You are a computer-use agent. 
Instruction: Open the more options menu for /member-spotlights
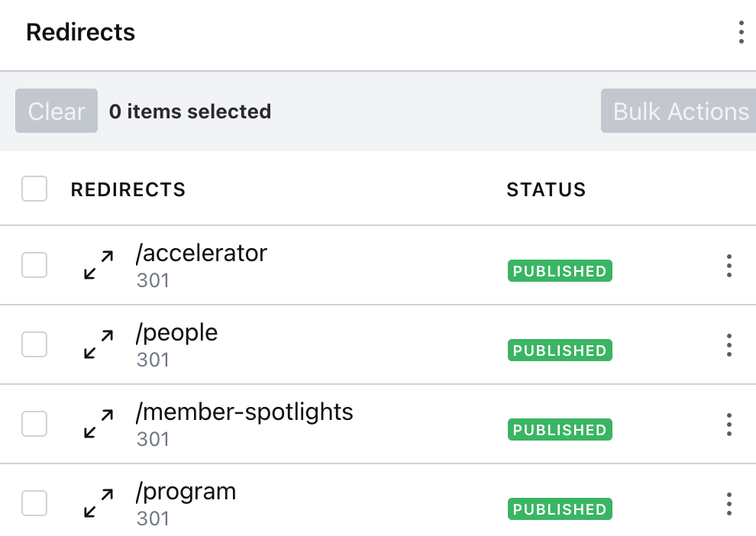point(729,425)
